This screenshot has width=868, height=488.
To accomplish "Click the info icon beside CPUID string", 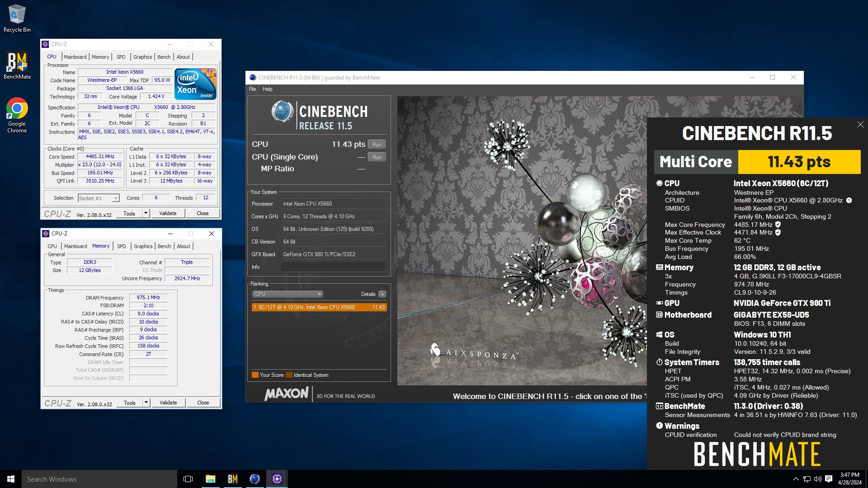I will [x=849, y=200].
